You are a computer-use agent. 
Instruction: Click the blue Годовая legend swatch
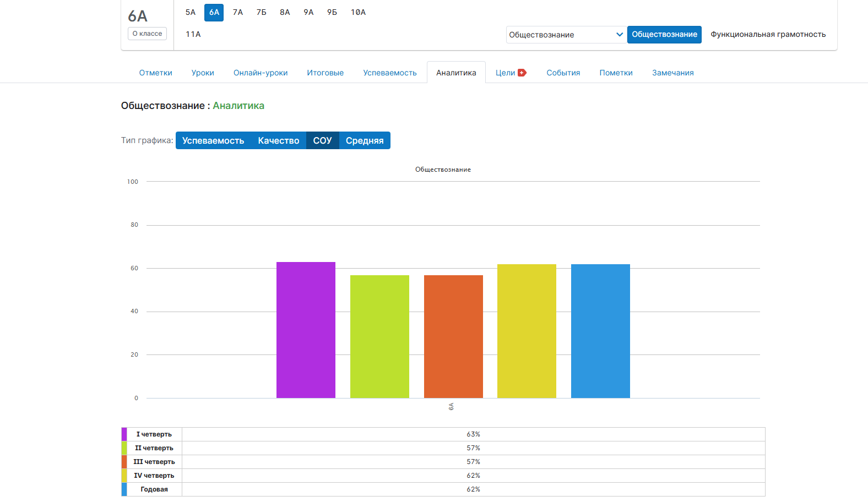124,489
